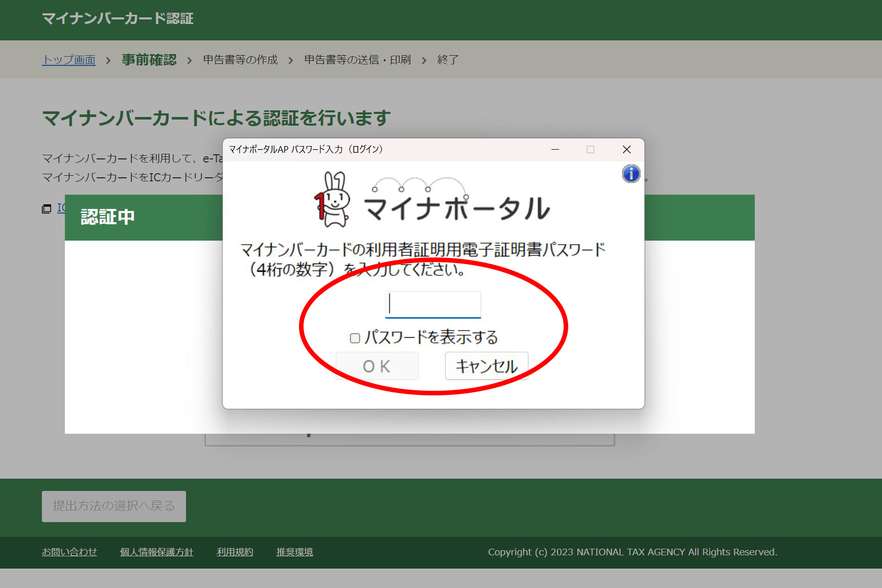882x588 pixels.
Task: Open the 個人情報保護方針 footer link
Action: point(157,552)
